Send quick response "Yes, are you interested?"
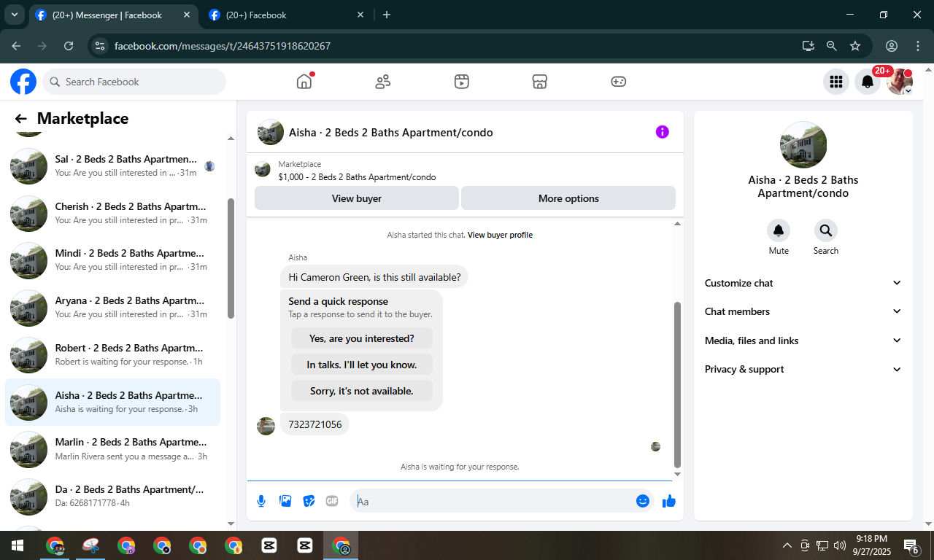The image size is (934, 560). pos(362,338)
